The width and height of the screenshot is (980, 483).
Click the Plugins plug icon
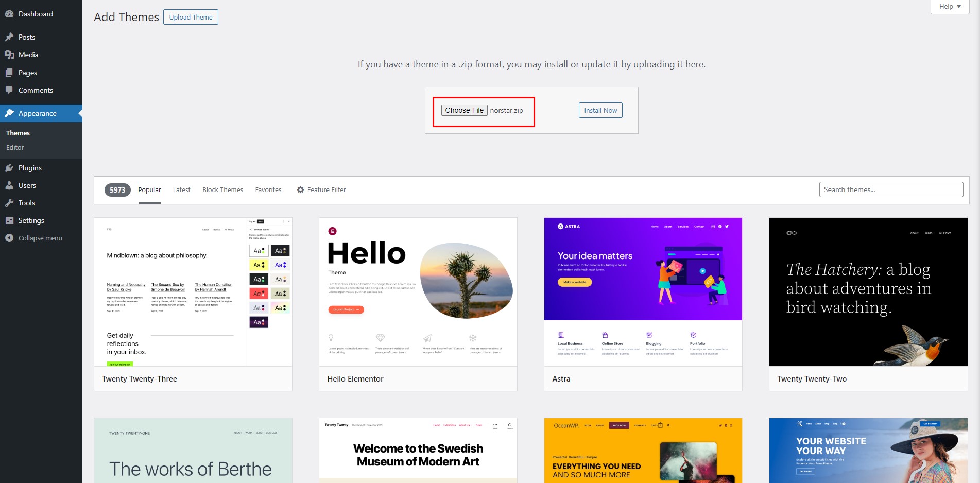[9, 168]
